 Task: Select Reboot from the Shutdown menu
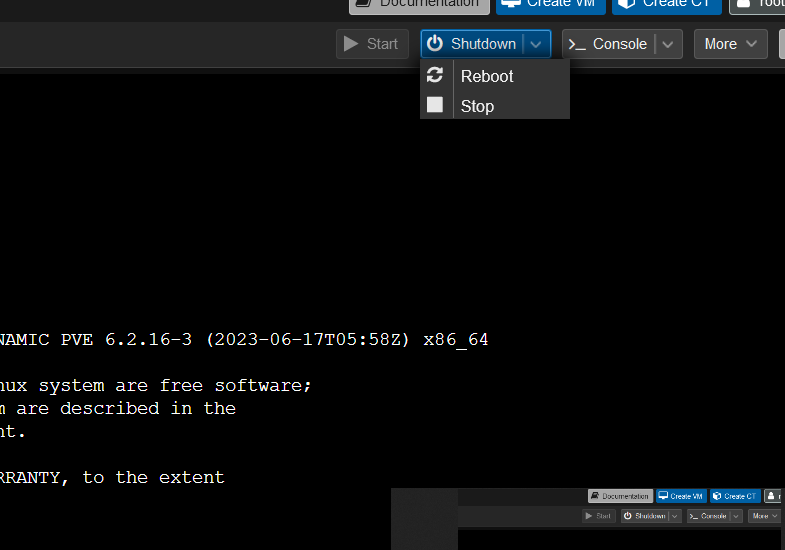click(x=495, y=76)
